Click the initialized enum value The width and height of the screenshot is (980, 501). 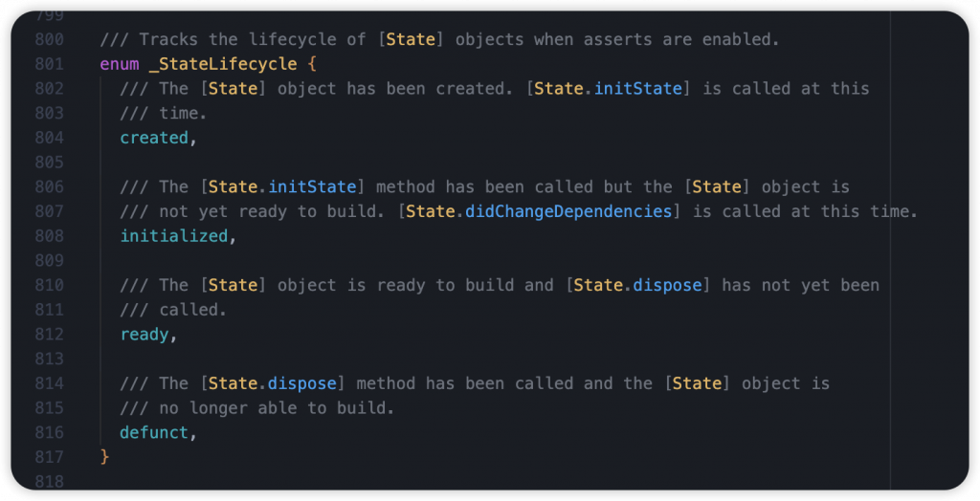point(174,235)
